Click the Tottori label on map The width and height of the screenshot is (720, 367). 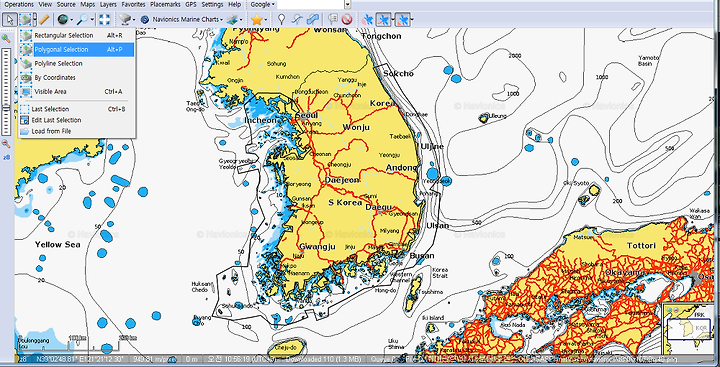pyautogui.click(x=641, y=246)
